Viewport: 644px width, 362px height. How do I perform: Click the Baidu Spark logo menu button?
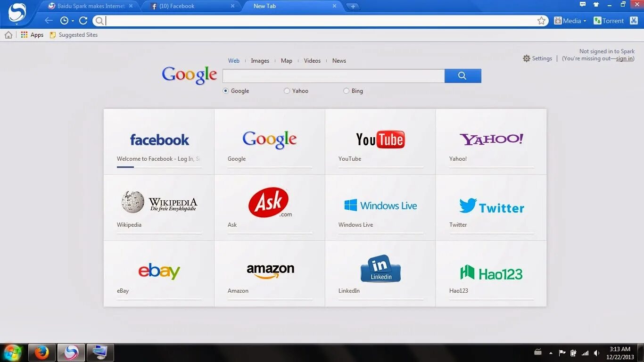(17, 13)
